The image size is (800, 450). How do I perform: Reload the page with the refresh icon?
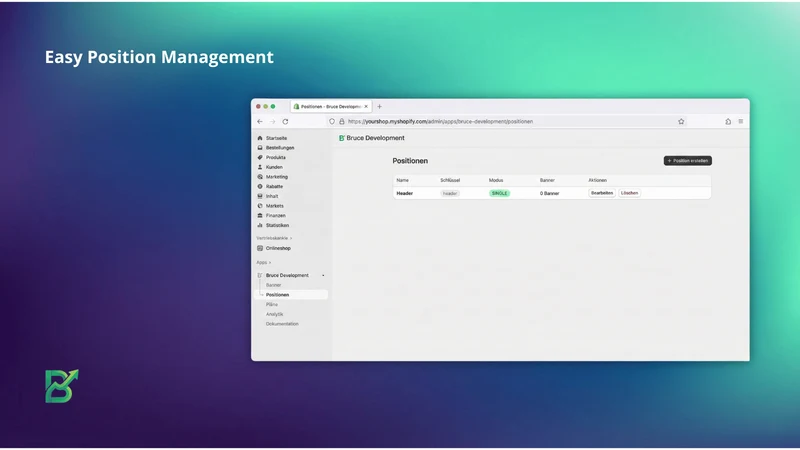coord(285,121)
